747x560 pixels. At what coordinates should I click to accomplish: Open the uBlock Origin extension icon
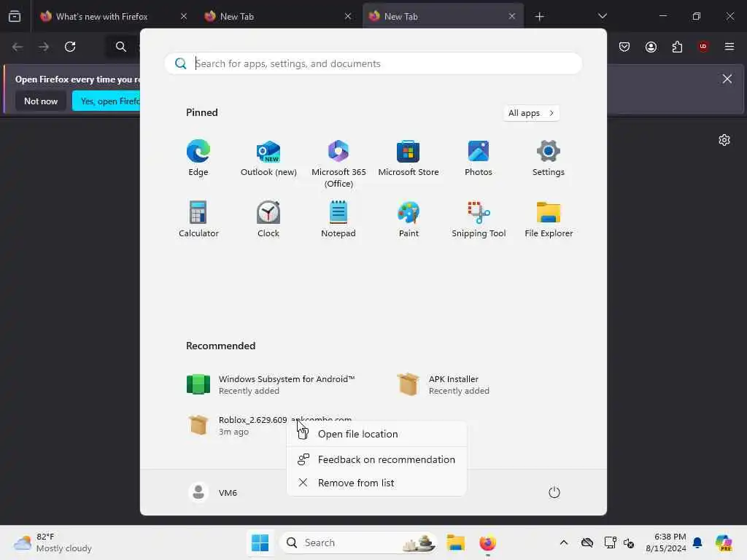coord(703,47)
